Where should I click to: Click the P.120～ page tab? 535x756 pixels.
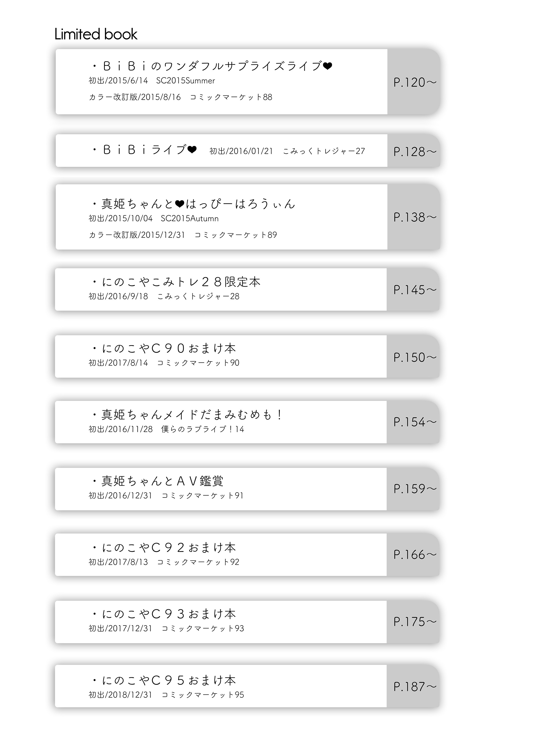click(x=413, y=82)
